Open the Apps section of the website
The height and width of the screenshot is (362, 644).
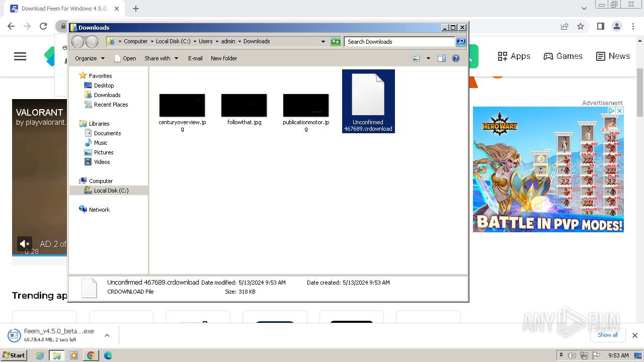coord(514,56)
